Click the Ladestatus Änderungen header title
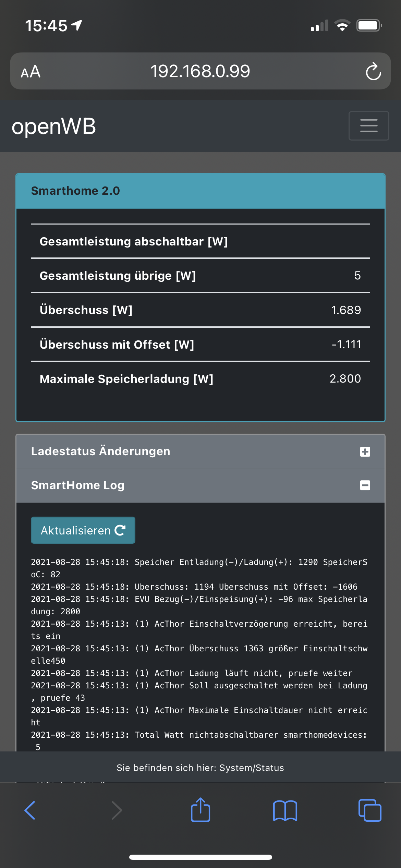Viewport: 401px width, 868px height. click(101, 451)
